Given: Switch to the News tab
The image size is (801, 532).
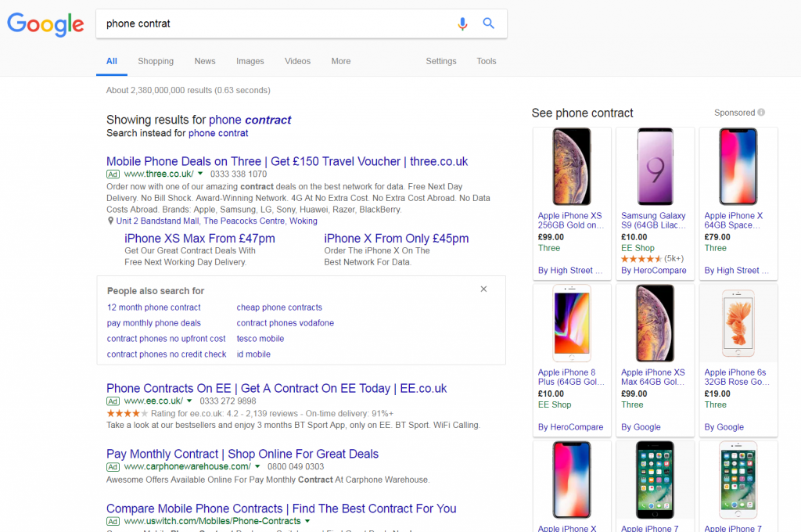Looking at the screenshot, I should click(x=205, y=61).
